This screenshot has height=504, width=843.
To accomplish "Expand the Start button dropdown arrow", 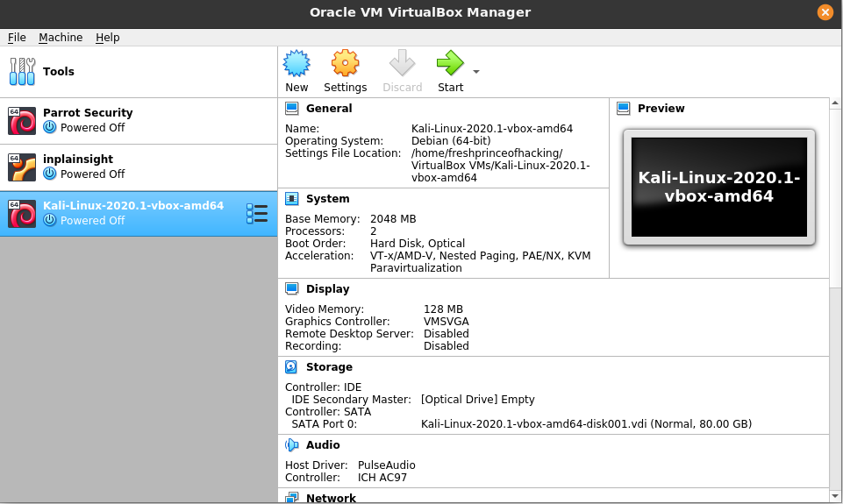I will (475, 72).
